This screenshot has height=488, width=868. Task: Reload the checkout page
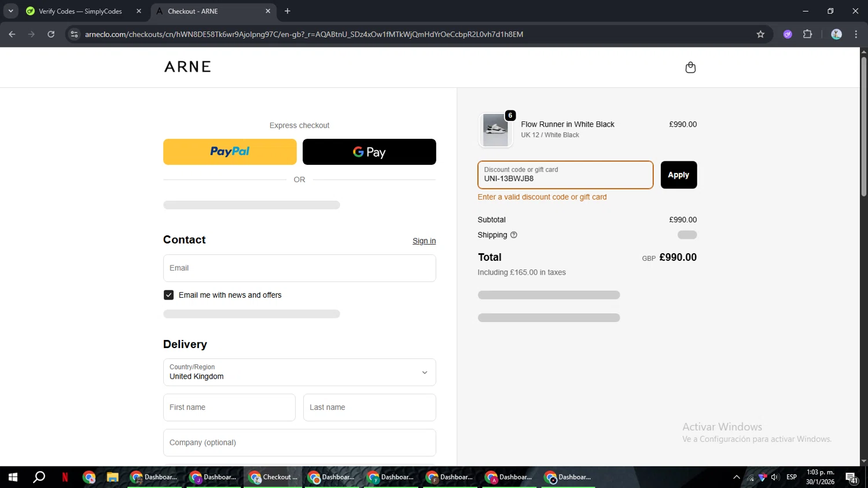(x=51, y=34)
